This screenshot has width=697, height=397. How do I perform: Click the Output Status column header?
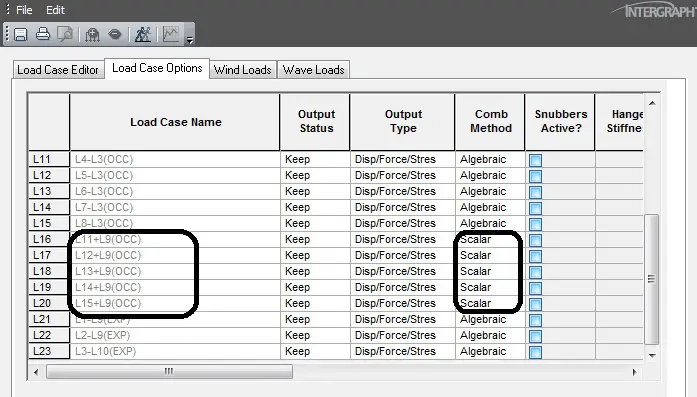point(315,121)
